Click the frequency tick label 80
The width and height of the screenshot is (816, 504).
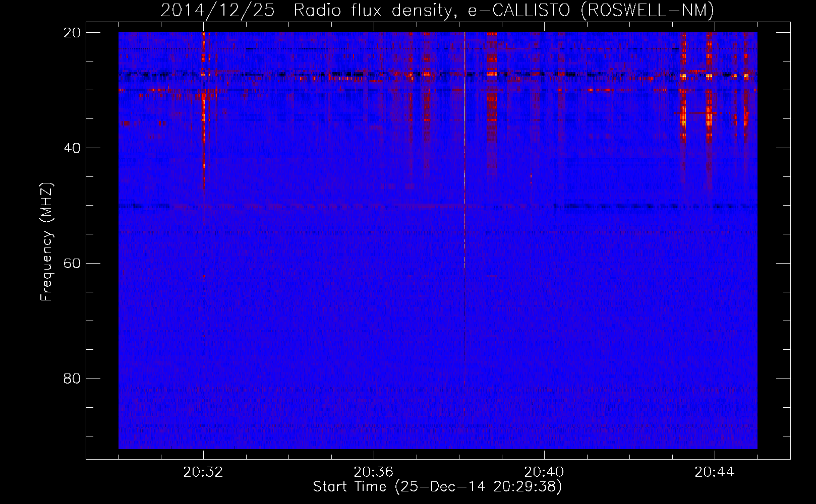pyautogui.click(x=73, y=379)
